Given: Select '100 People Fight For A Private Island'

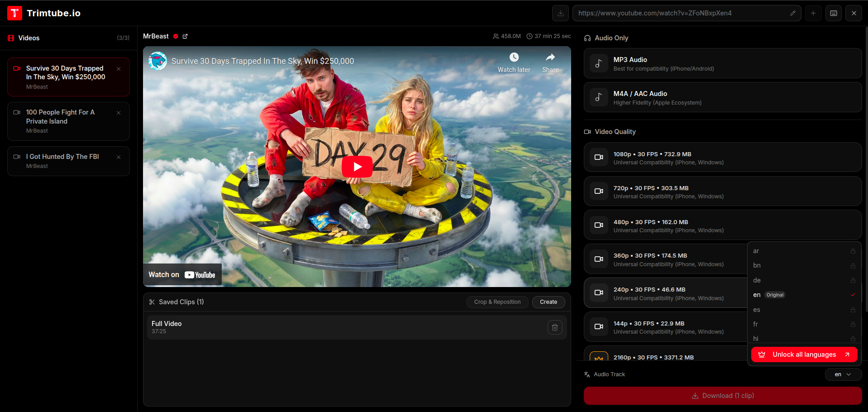Looking at the screenshot, I should 68,121.
